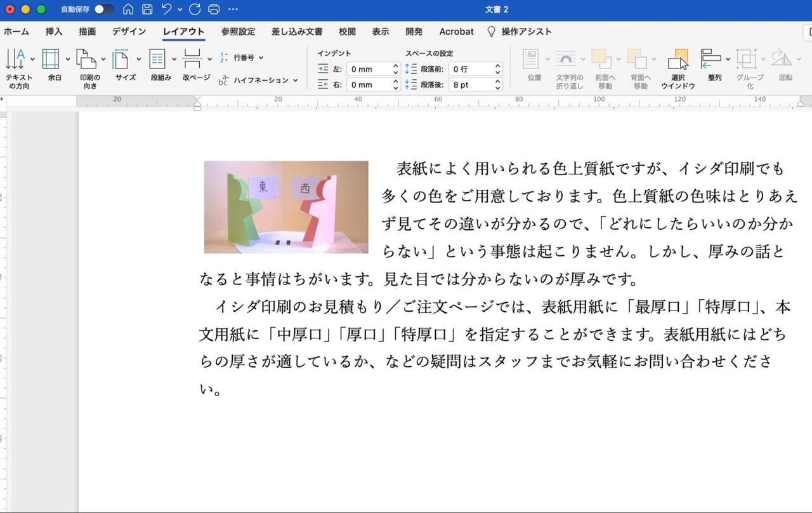Click the 保存 (save) icon
The width and height of the screenshot is (812, 513).
148,9
